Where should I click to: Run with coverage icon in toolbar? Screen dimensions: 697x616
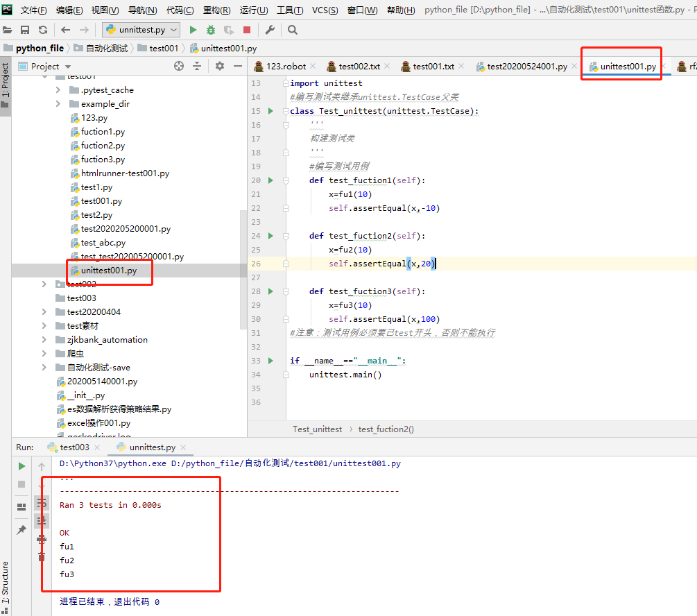(x=228, y=30)
